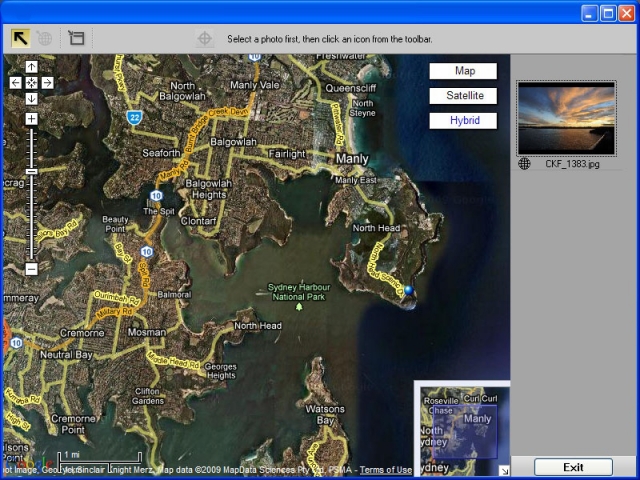Click the zoom slider handle
This screenshot has width=640, height=480.
(31, 171)
